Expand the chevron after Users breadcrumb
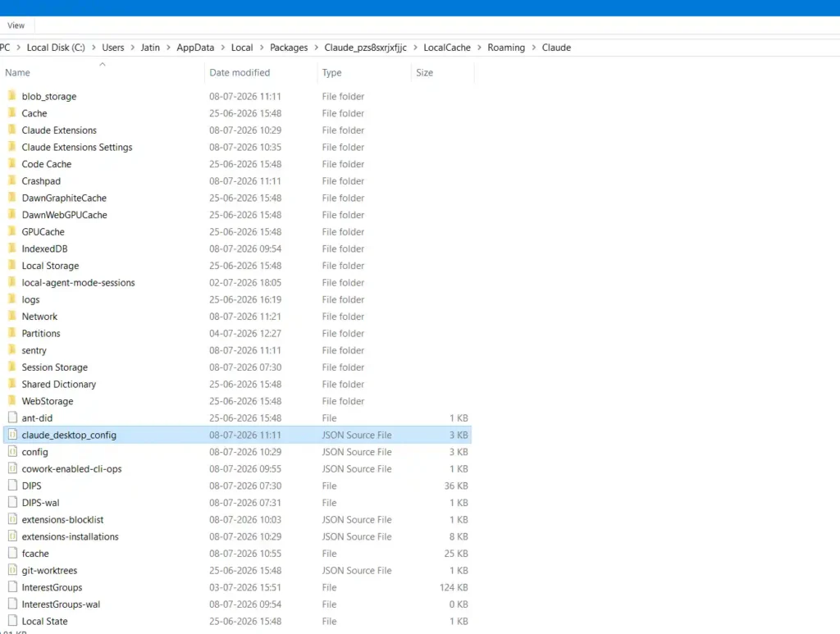840x634 pixels. point(132,47)
